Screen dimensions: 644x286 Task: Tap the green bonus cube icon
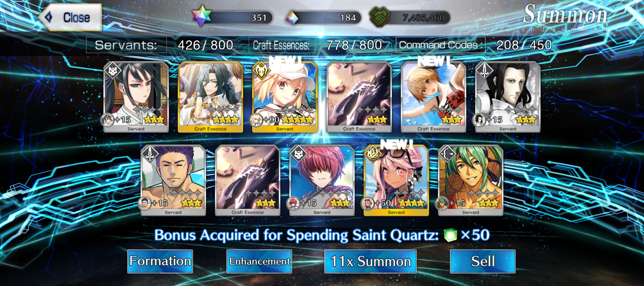click(x=450, y=235)
